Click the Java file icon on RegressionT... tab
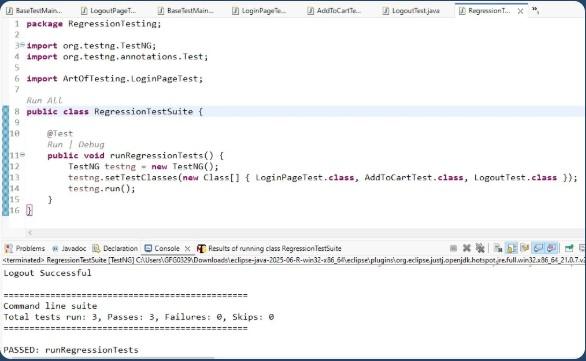This screenshot has height=361, width=586. (x=462, y=11)
